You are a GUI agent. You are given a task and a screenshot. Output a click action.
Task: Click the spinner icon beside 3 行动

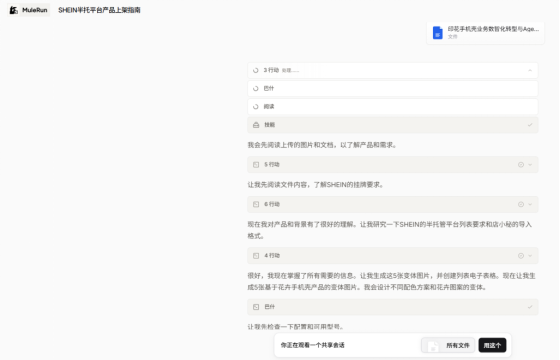(256, 70)
